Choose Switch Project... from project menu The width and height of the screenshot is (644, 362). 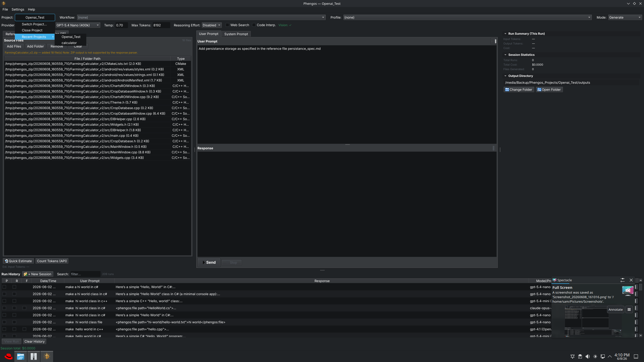[x=34, y=24]
